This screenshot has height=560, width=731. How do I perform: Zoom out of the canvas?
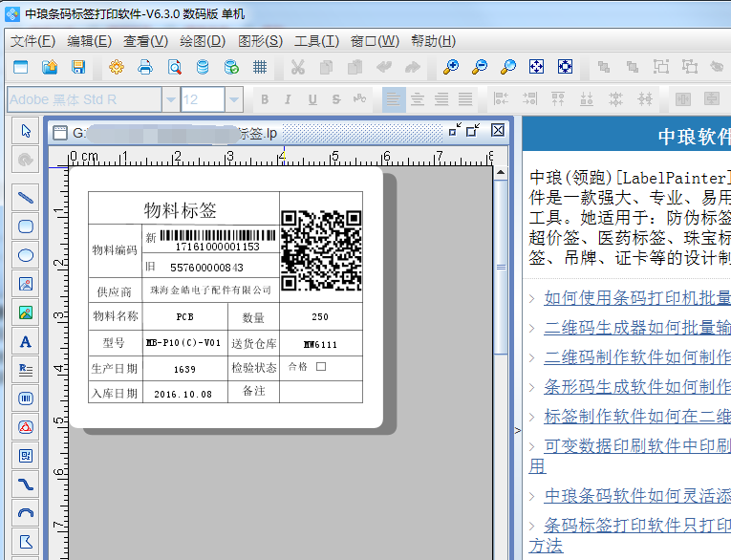[x=480, y=67]
